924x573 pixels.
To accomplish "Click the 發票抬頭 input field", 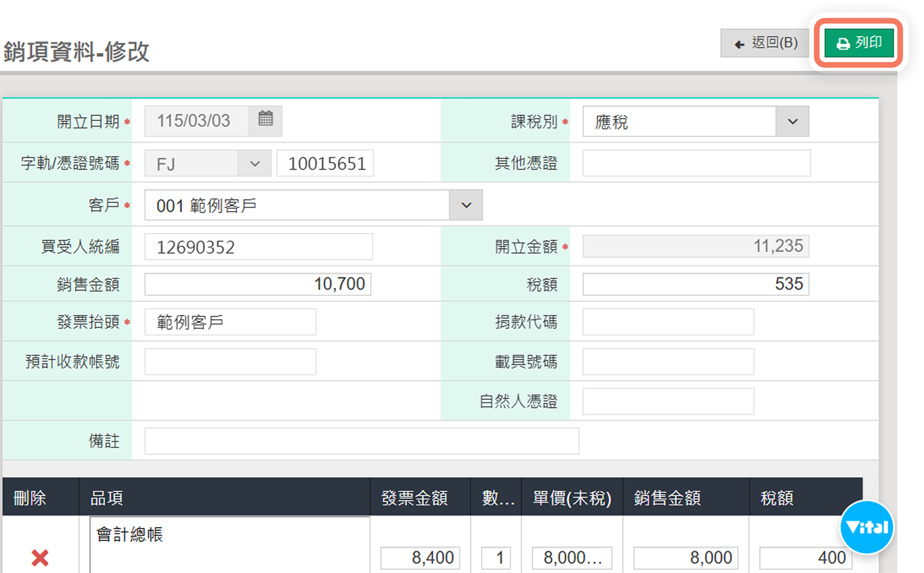I will point(230,322).
